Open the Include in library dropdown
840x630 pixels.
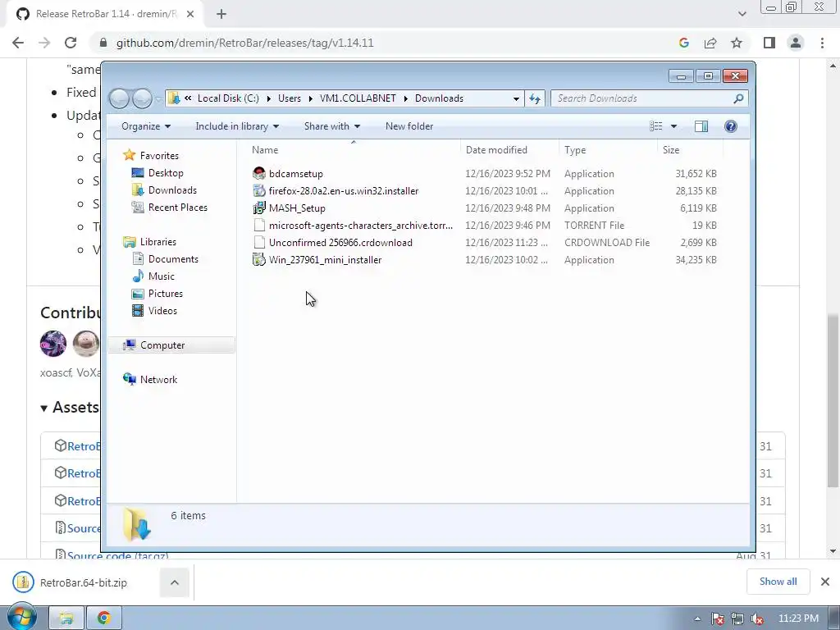[237, 126]
